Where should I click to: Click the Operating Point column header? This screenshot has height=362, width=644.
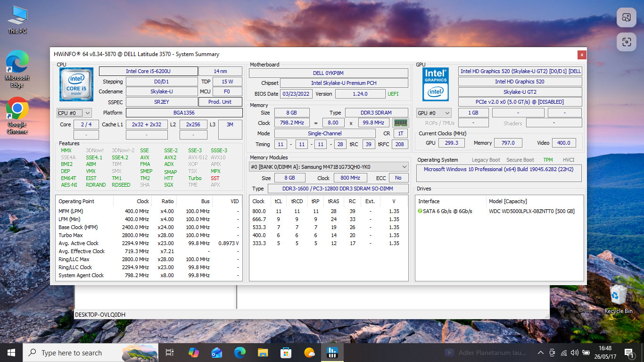click(85, 201)
